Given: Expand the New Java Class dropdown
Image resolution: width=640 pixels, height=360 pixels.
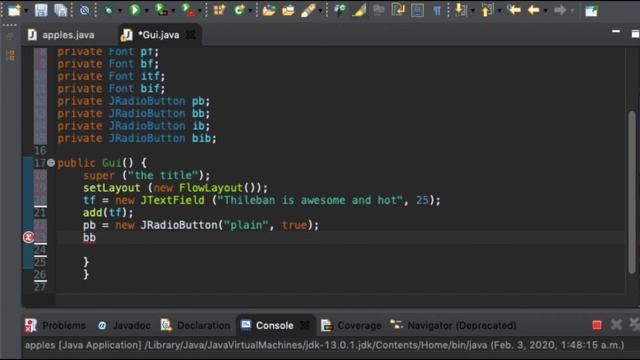Looking at the screenshot, I should click(x=251, y=11).
